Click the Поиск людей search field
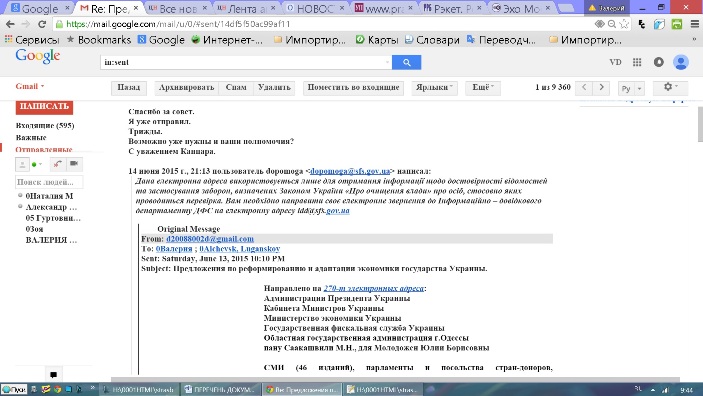 coord(48,182)
